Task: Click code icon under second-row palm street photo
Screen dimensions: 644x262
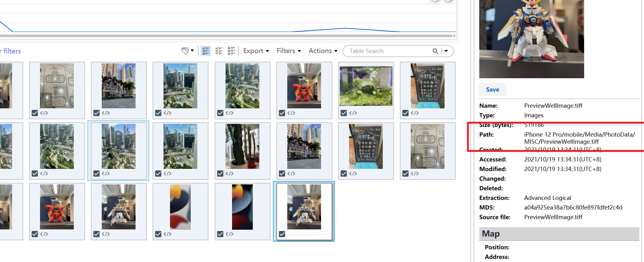Action: click(291, 174)
